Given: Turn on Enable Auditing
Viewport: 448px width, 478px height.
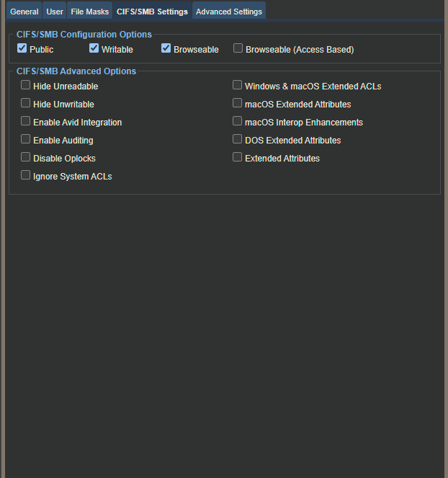Looking at the screenshot, I should click(26, 139).
